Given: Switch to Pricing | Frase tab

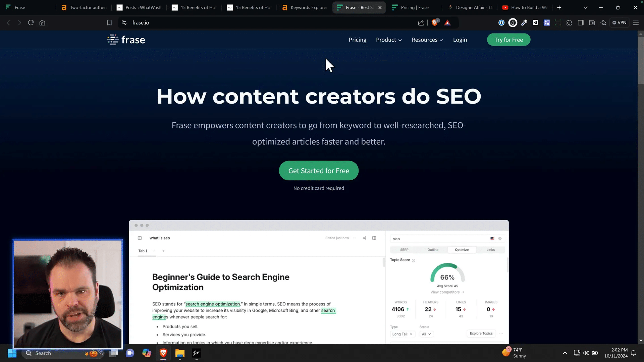Looking at the screenshot, I should coord(414,7).
